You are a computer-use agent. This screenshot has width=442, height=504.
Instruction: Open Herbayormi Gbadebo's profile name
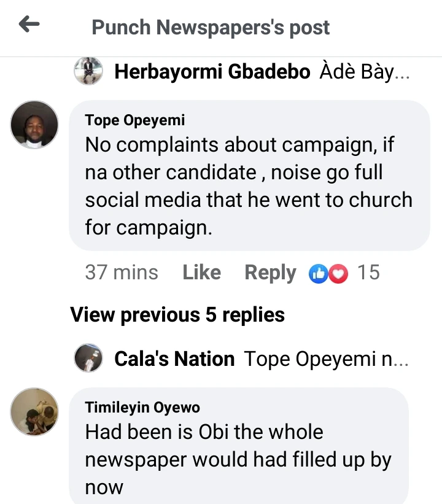[x=212, y=72]
